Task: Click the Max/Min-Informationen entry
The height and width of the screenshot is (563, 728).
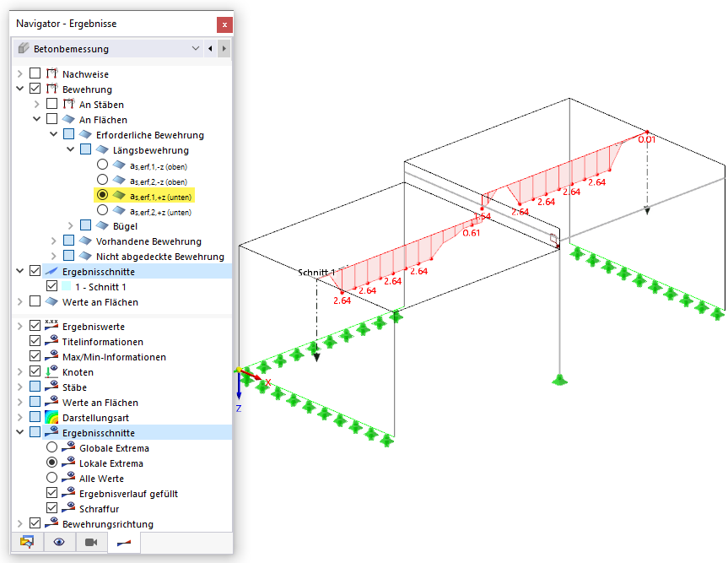Action: tap(114, 357)
